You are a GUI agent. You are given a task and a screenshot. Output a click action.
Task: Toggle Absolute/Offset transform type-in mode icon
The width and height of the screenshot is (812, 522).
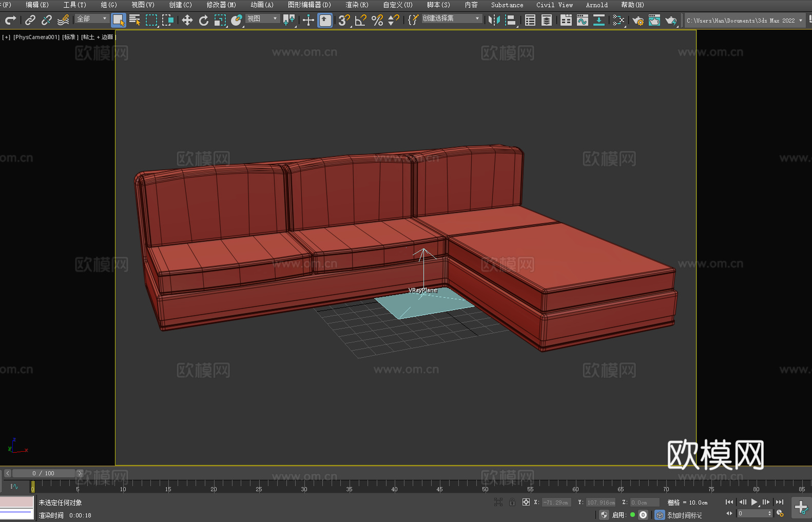[526, 502]
